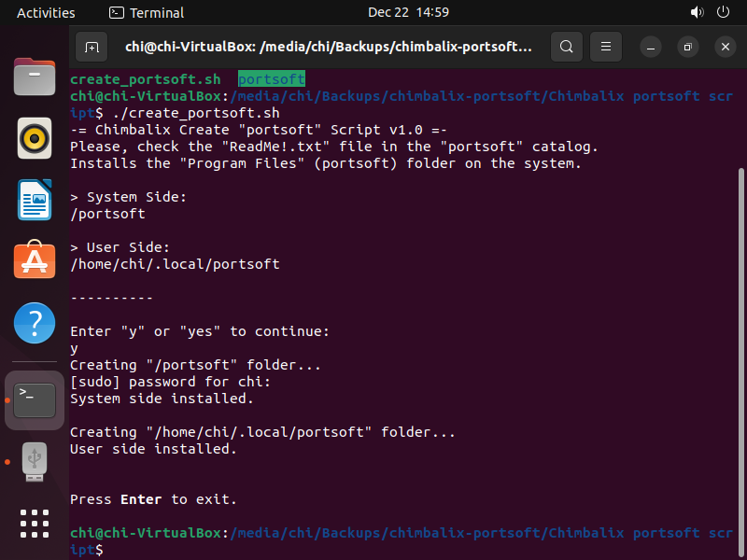Click the volume icon in the system tray

point(697,13)
